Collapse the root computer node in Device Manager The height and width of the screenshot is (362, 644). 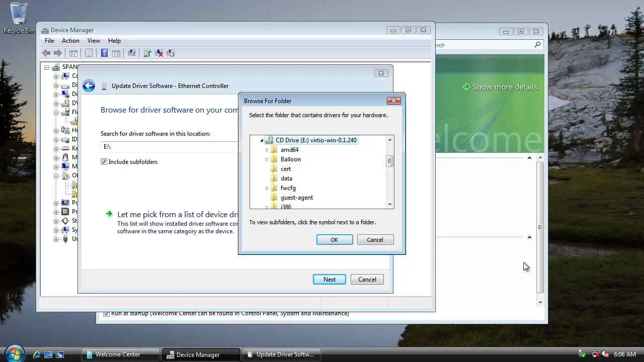click(x=47, y=67)
